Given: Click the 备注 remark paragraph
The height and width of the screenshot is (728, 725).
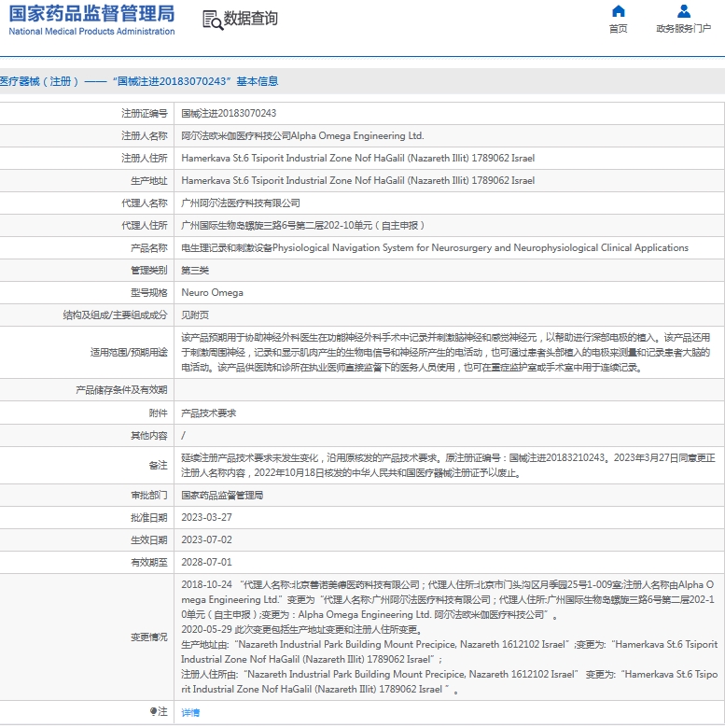Looking at the screenshot, I should pyautogui.click(x=448, y=466).
